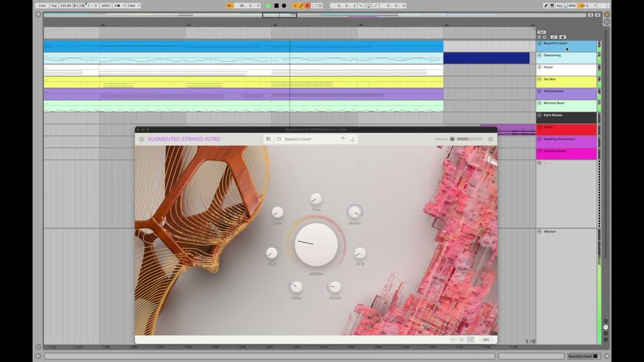This screenshot has height=362, width=644.
Task: Unfold the Minimal Beat track
Action: coord(539,103)
